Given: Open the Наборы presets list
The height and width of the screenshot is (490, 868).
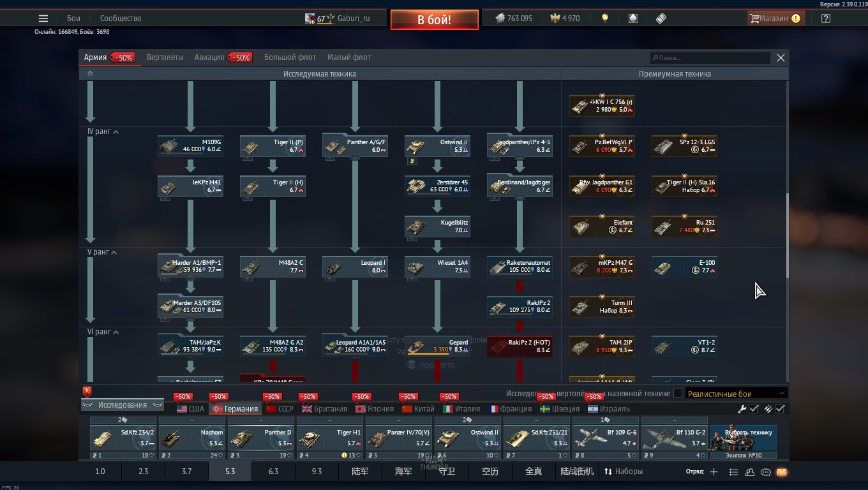Looking at the screenshot, I should click(x=623, y=471).
